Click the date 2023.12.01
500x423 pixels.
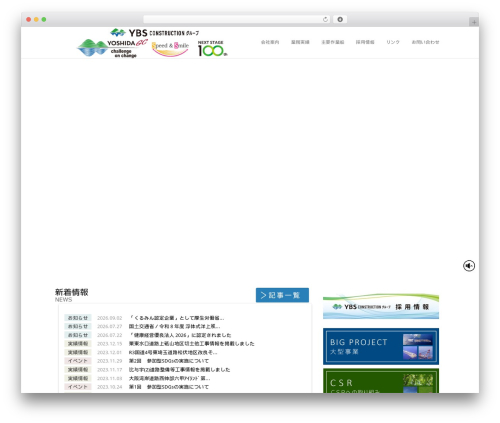(x=110, y=352)
